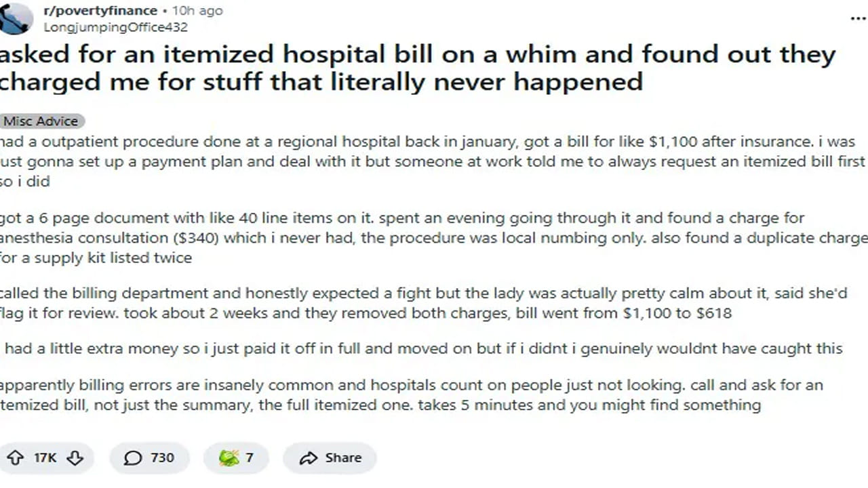This screenshot has width=868, height=488.
Task: Open the post overflow menu (three dots)
Action: (859, 19)
